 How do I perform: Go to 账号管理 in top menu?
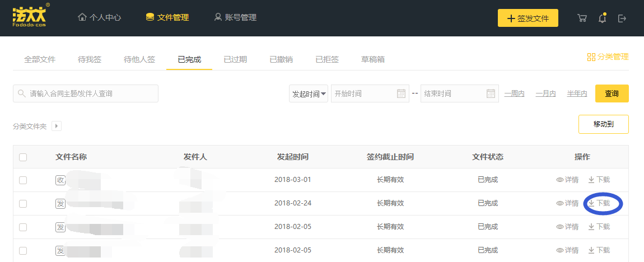tap(235, 17)
